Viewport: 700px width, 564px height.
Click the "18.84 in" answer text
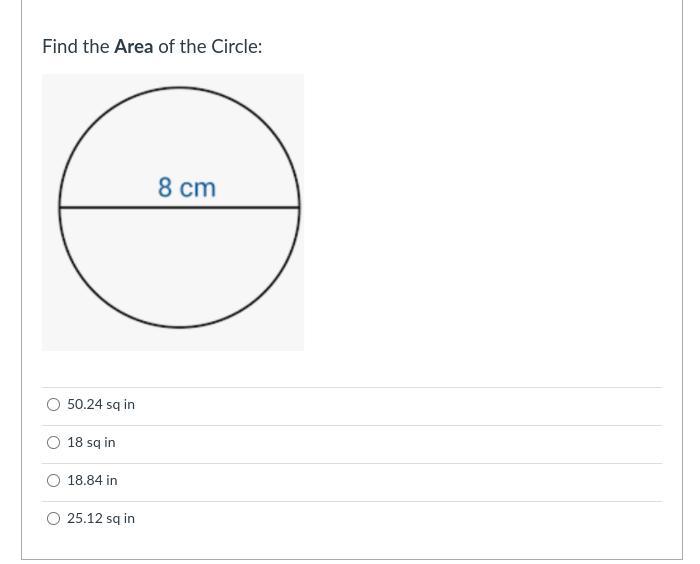[x=92, y=481]
